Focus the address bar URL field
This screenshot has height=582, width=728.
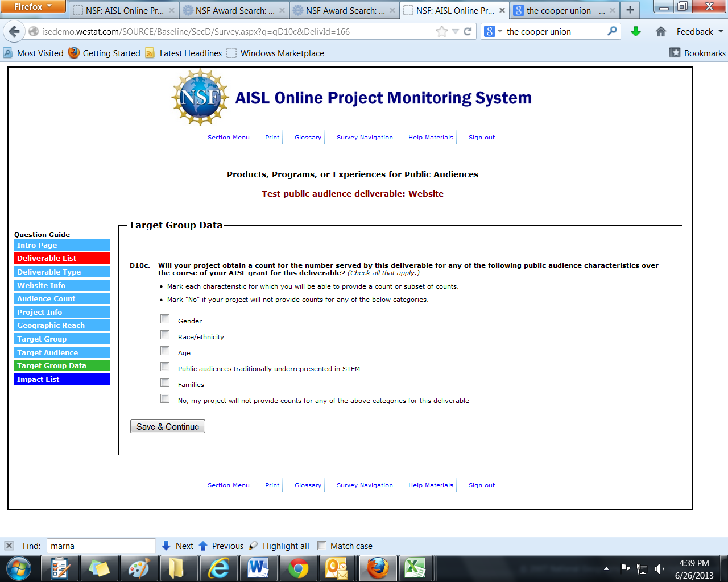pos(236,32)
